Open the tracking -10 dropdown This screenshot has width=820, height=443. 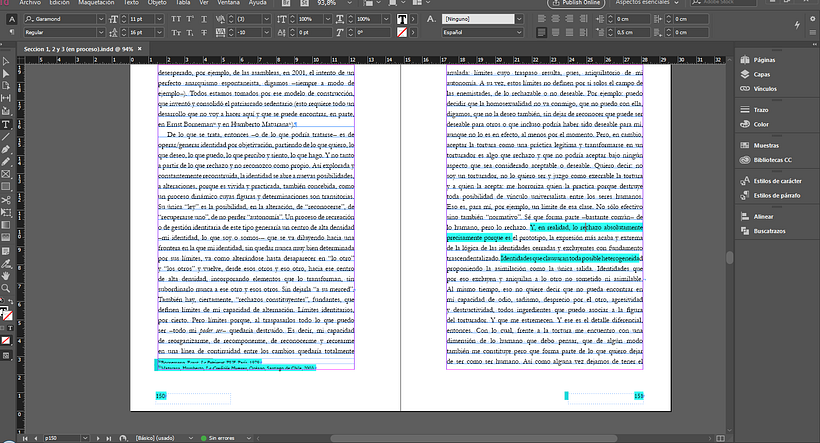pyautogui.click(x=266, y=32)
